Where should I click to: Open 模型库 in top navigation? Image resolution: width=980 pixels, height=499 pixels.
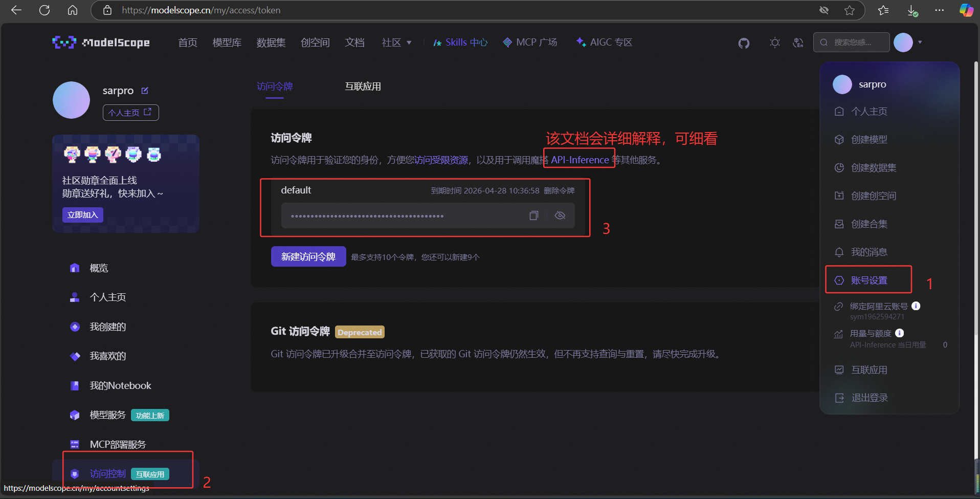[x=227, y=42]
